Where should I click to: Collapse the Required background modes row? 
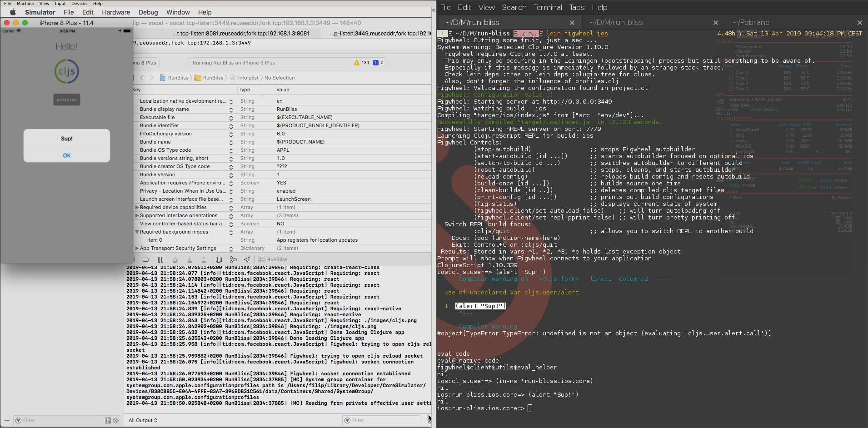(137, 232)
